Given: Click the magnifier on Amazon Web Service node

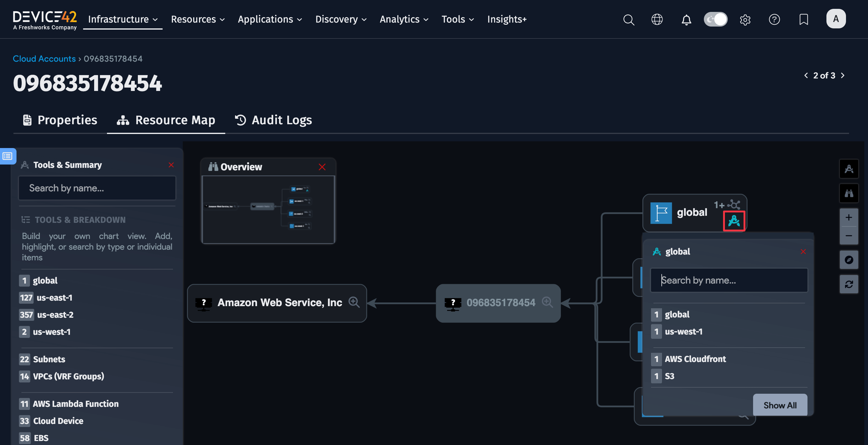Looking at the screenshot, I should click(x=354, y=302).
